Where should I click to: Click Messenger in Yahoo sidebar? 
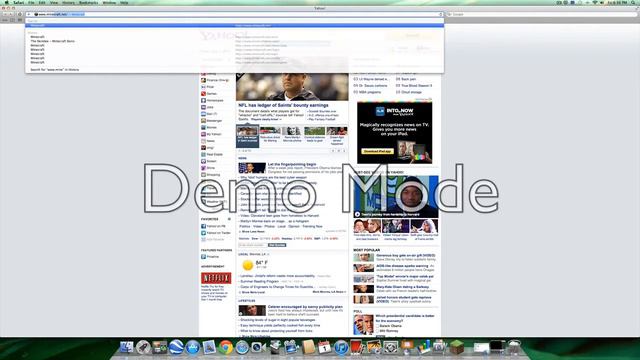pos(214,121)
